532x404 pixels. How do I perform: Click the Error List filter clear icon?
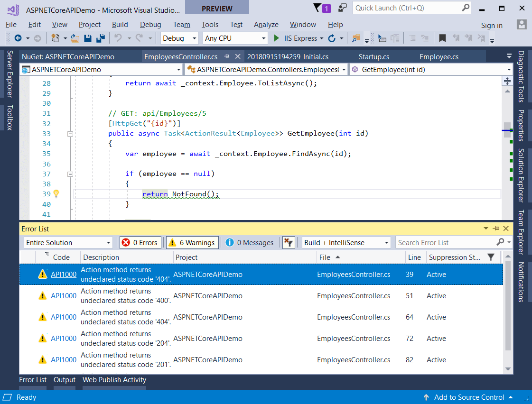(x=289, y=243)
